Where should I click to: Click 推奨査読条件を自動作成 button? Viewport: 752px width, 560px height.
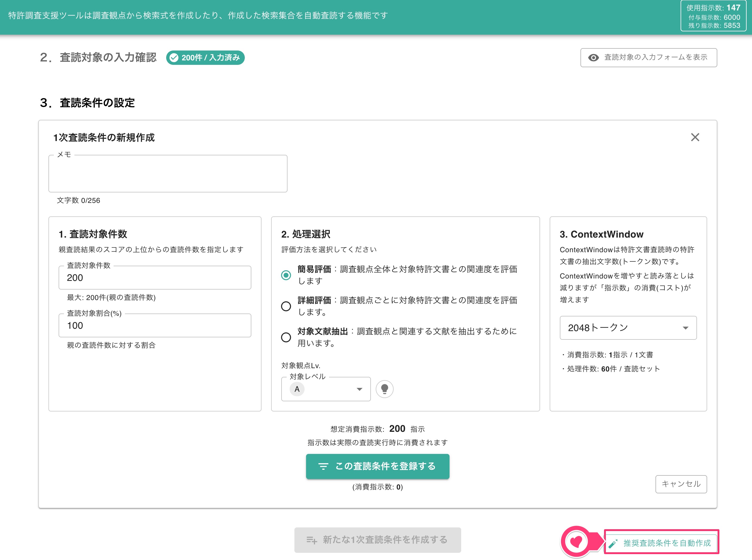[661, 543]
